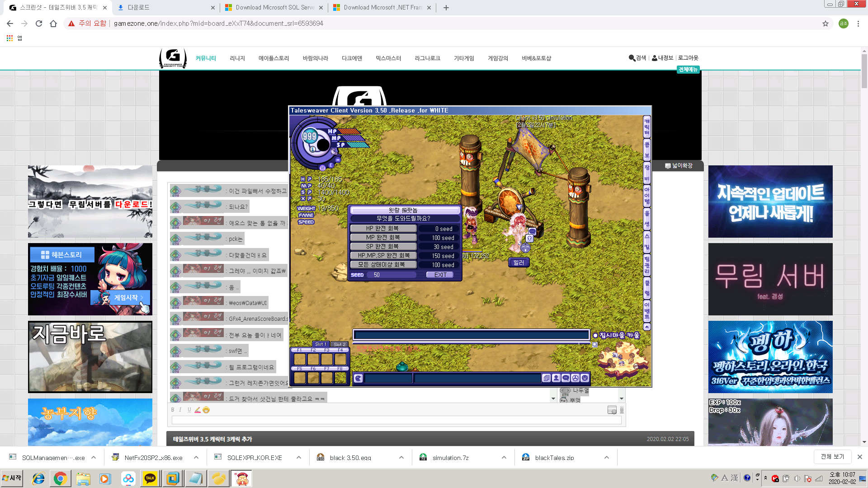This screenshot has height=488, width=868.
Task: Click the search magnifier 검색
Action: tap(637, 58)
